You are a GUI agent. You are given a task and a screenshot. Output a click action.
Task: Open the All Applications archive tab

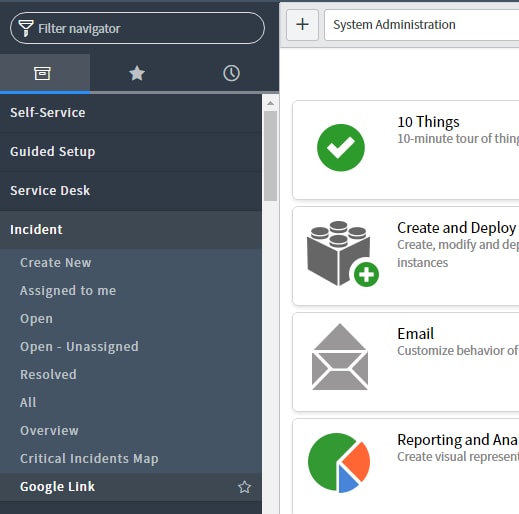(43, 73)
